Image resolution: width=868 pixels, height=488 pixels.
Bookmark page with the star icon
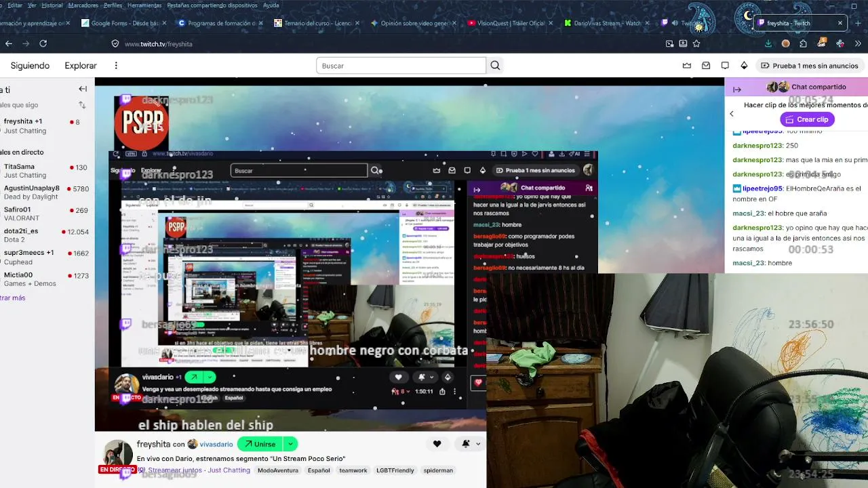click(x=696, y=43)
